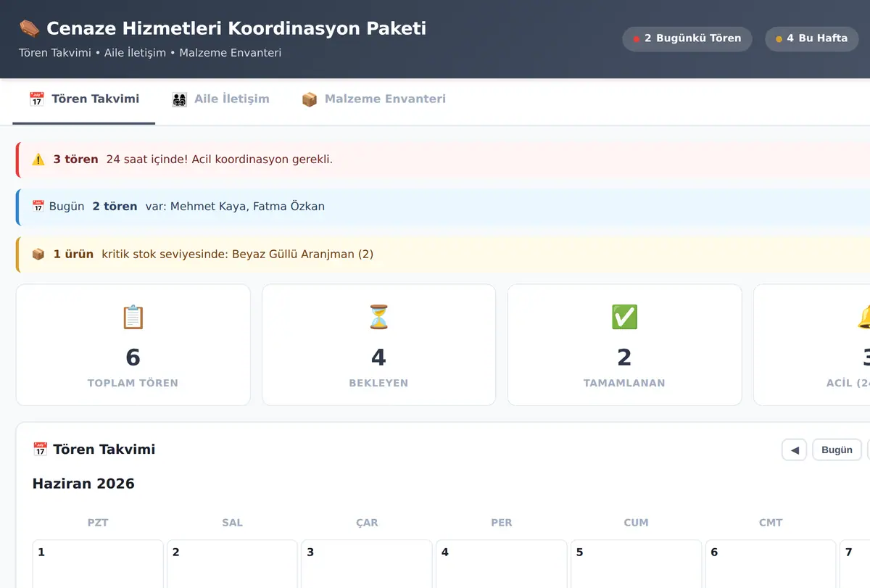Go to previous month with left arrow
The height and width of the screenshot is (588, 870).
(x=795, y=450)
